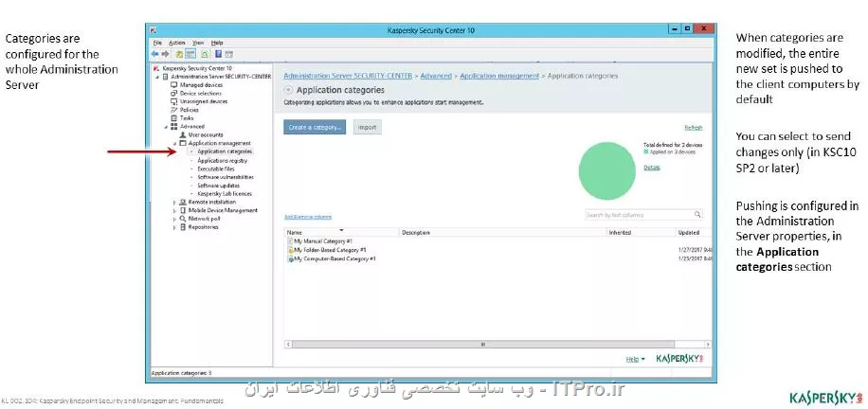Open the File menu

tap(157, 43)
